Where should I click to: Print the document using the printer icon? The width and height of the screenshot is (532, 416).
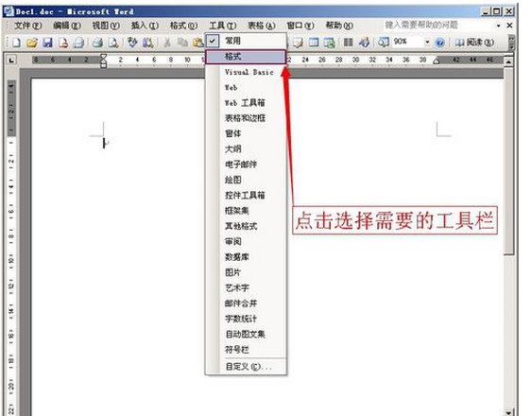(98, 43)
